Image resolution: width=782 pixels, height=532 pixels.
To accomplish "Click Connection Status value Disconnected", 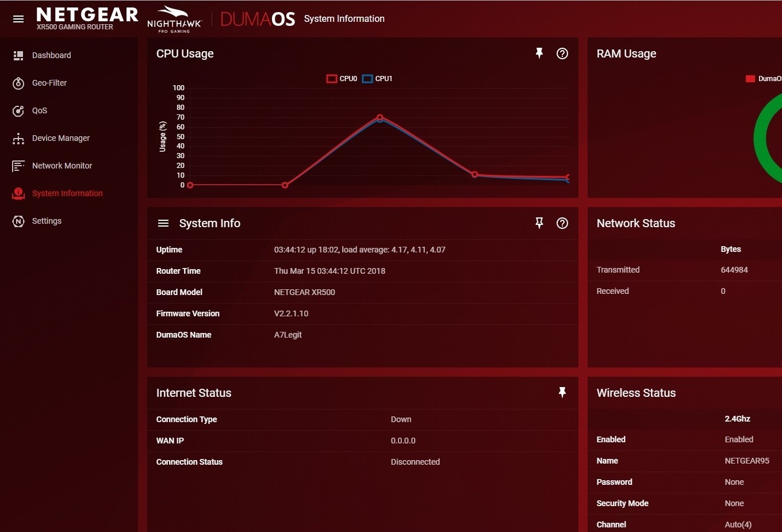I will pyautogui.click(x=415, y=462).
